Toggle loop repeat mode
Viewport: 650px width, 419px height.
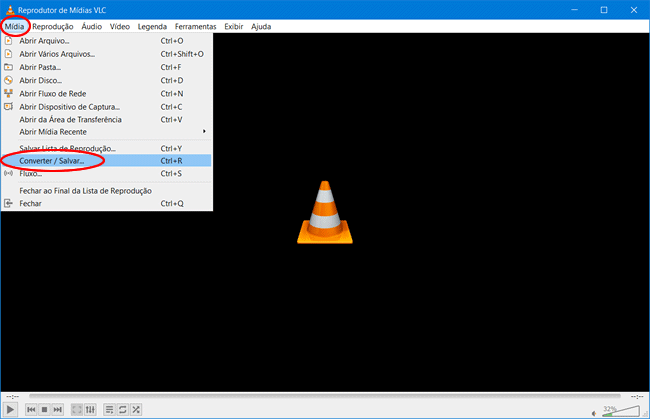pyautogui.click(x=122, y=409)
